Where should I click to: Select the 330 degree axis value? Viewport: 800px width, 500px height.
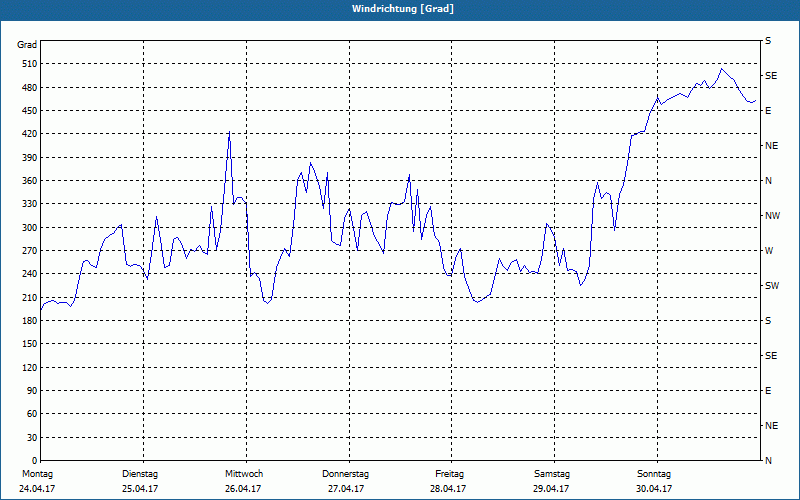(x=29, y=204)
